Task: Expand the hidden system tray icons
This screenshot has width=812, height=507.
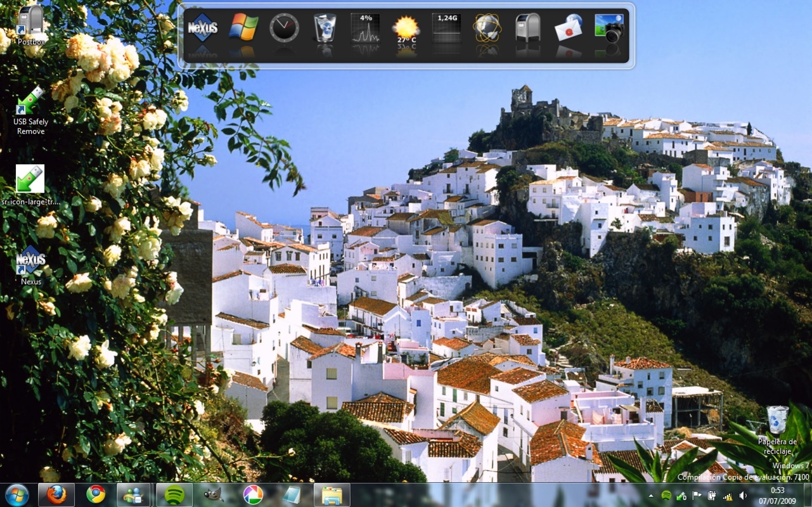Action: coord(651,495)
